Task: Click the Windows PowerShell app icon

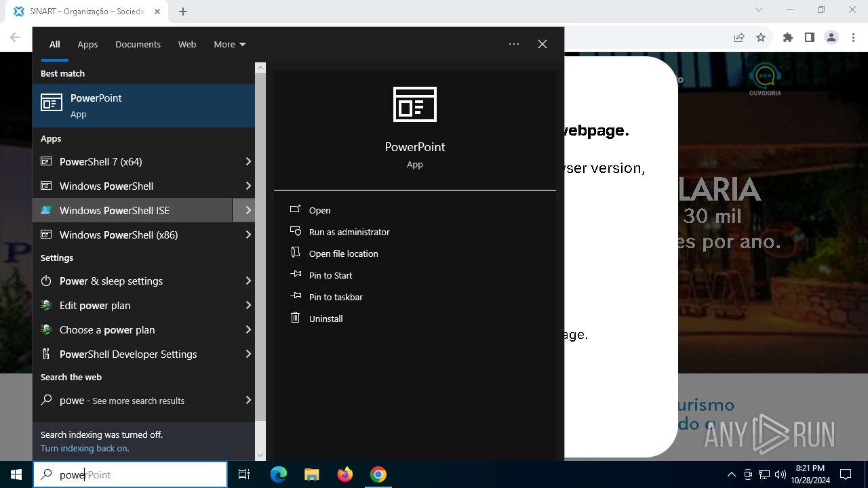Action: click(x=46, y=186)
